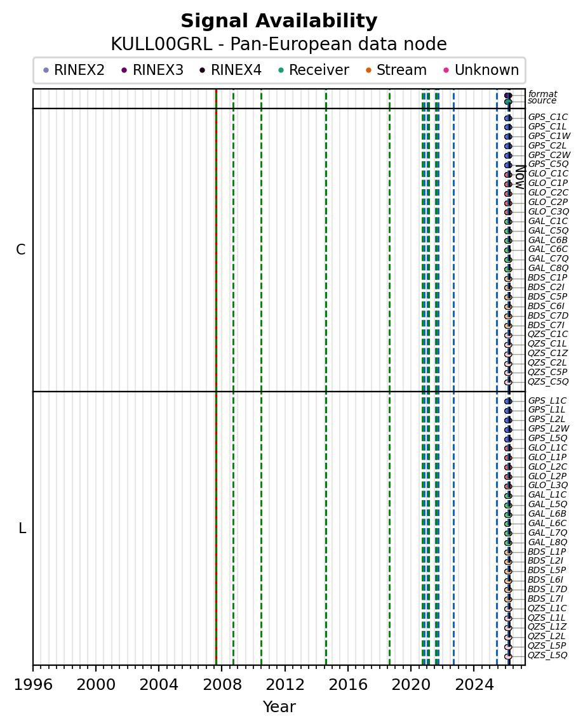The height and width of the screenshot is (728, 583).
Task: Click the marker beside QZS_L5Q
Action: [x=508, y=656]
